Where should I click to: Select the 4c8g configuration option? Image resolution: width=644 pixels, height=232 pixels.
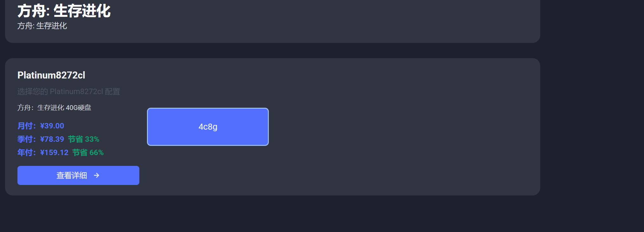tap(208, 127)
